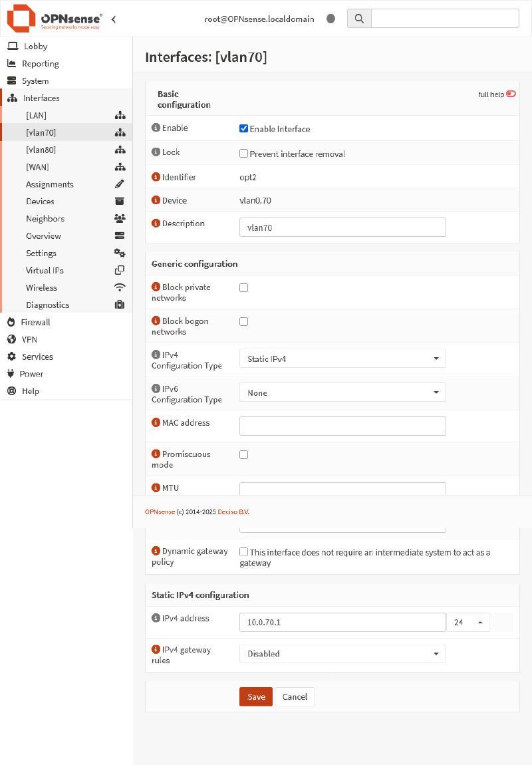Expand the IPv4 gateway rules dropdown
The height and width of the screenshot is (765, 532).
[342, 653]
